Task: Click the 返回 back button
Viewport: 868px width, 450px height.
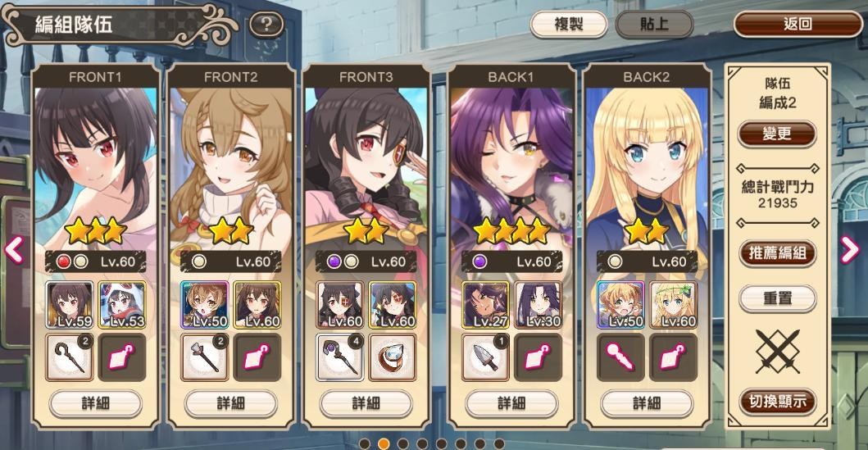Action: pyautogui.click(x=798, y=25)
